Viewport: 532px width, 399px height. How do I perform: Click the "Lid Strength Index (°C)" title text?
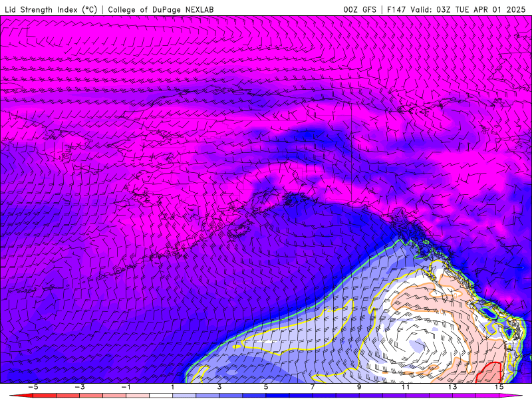(x=51, y=9)
